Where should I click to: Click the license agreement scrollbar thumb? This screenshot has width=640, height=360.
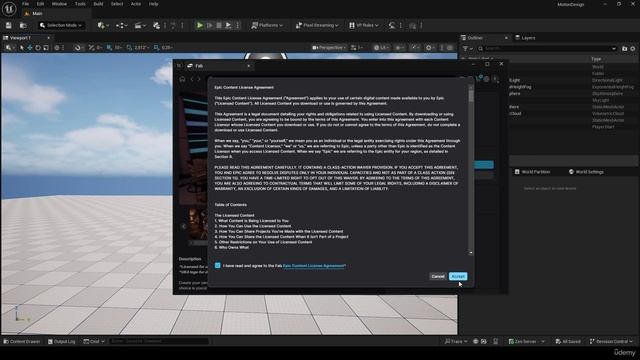pyautogui.click(x=471, y=96)
